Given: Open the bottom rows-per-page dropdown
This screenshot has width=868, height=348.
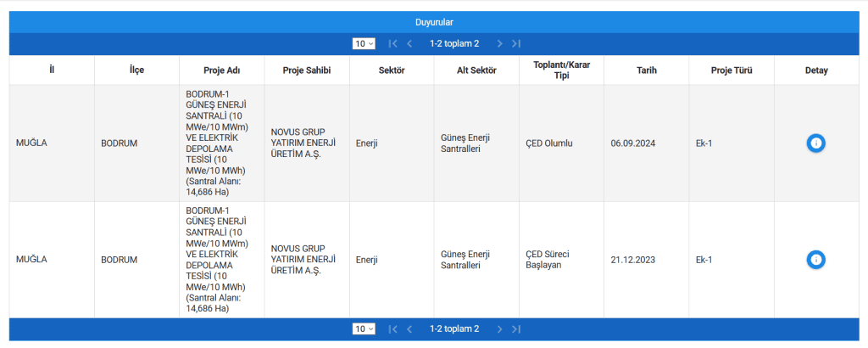Looking at the screenshot, I should 364,328.
